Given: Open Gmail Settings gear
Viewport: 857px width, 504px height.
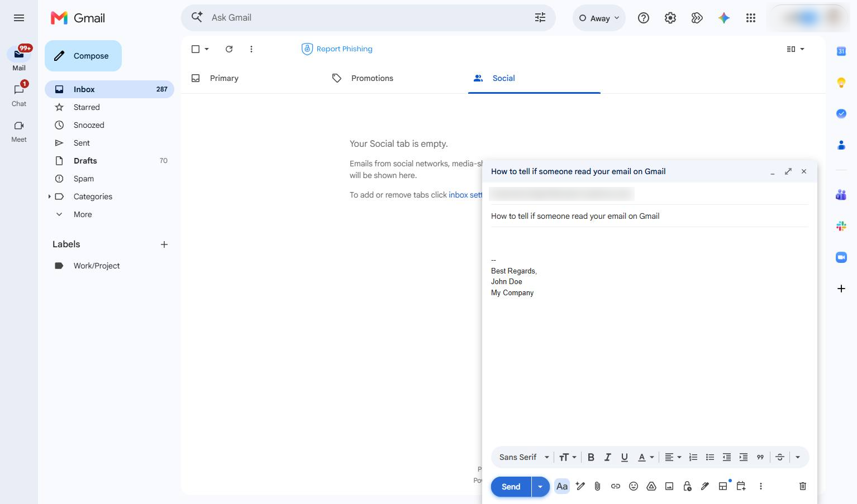Looking at the screenshot, I should tap(670, 18).
